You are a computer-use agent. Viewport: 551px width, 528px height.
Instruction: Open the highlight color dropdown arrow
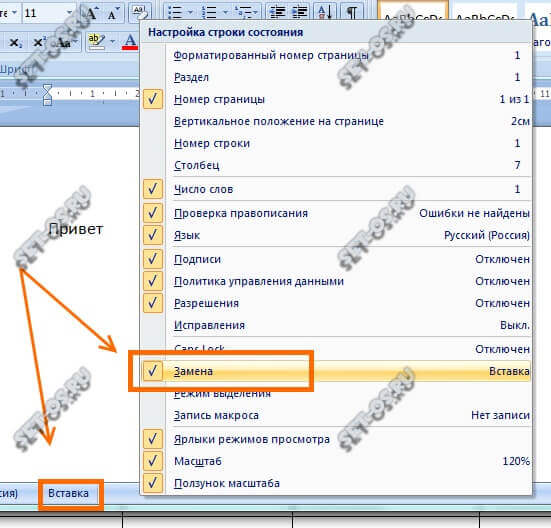pyautogui.click(x=112, y=41)
